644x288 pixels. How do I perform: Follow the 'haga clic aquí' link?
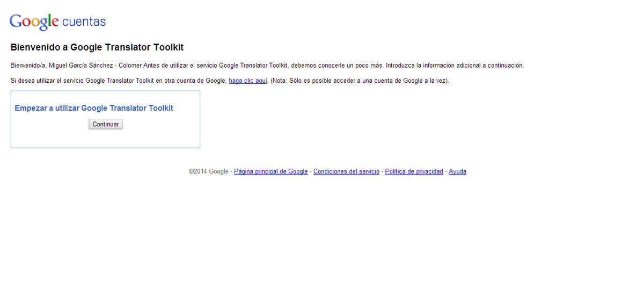(x=247, y=81)
